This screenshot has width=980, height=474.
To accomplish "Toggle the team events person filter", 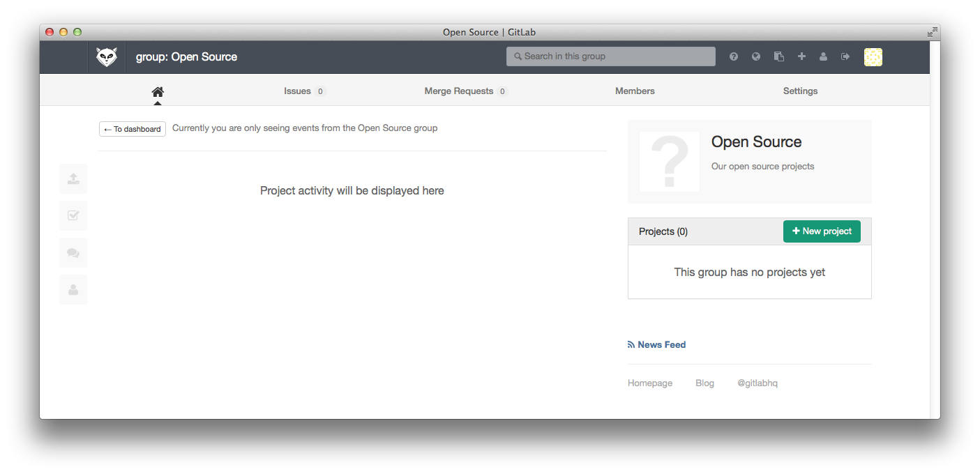I will (x=73, y=290).
